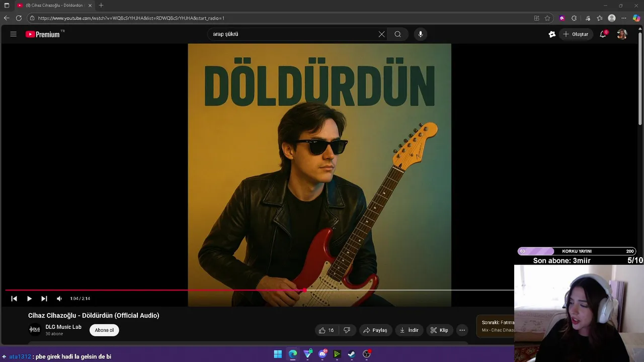View site information lock icon
This screenshot has height=362, width=644.
pyautogui.click(x=32, y=18)
